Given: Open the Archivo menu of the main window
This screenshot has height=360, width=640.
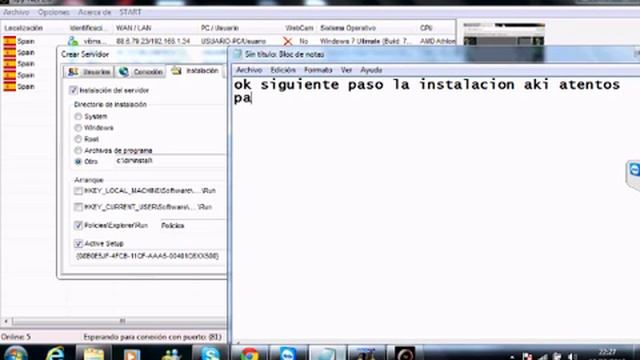Looking at the screenshot, I should 16,12.
